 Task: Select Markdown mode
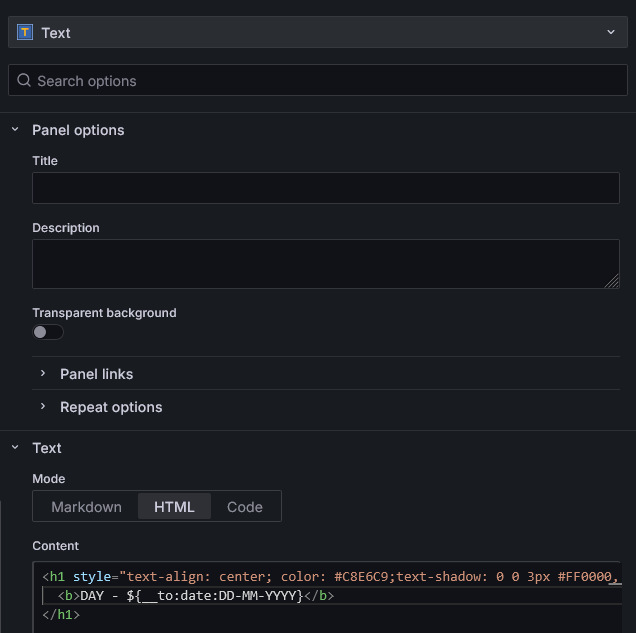pos(86,507)
